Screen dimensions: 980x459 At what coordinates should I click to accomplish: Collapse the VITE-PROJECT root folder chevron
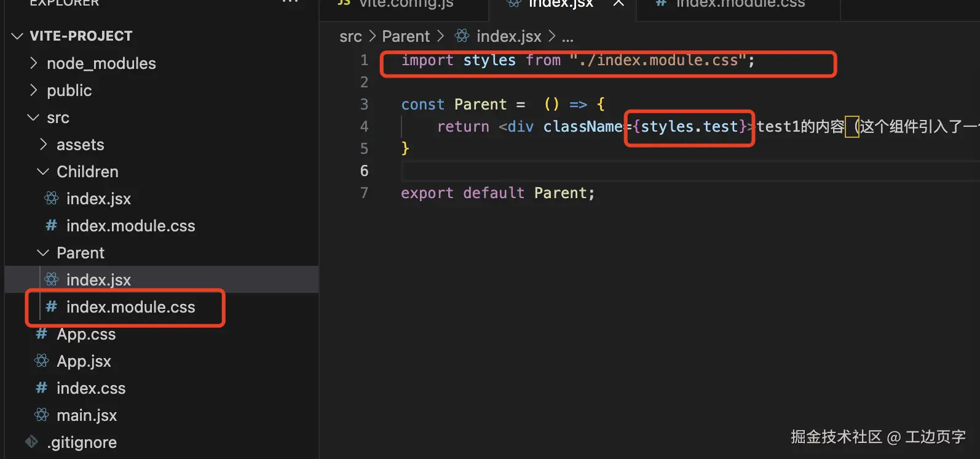[x=17, y=36]
